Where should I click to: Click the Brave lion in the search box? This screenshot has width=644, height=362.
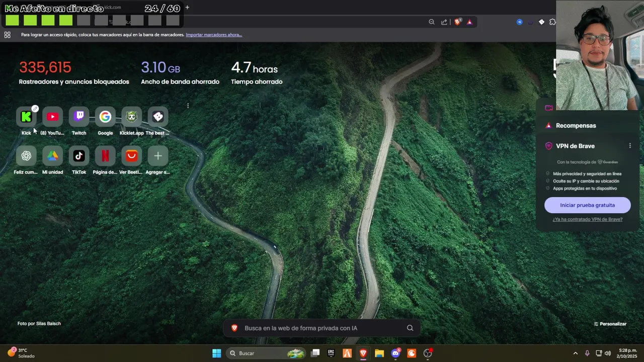[x=234, y=328]
